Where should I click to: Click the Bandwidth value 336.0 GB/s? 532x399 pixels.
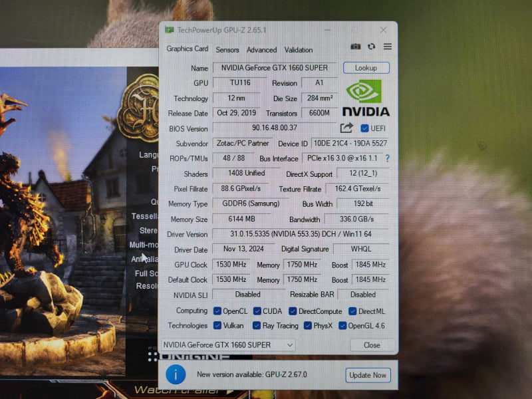(x=356, y=219)
